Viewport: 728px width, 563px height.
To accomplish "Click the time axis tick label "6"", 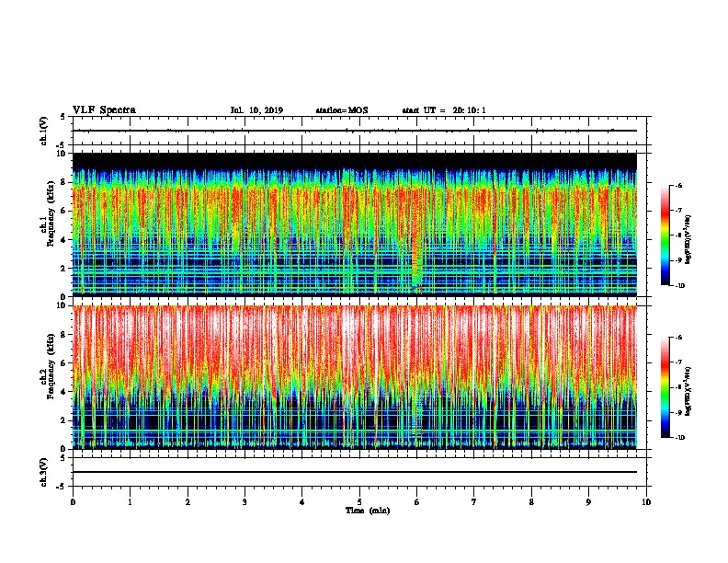I will click(417, 502).
